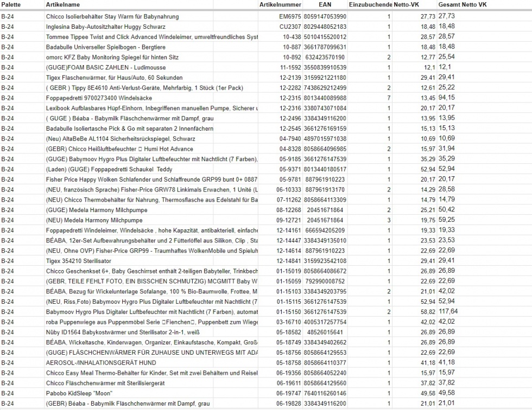The height and width of the screenshot is (410, 532).
Task: Select Chicco Easy Meal Thermo-Behälter cell
Action: [151, 373]
